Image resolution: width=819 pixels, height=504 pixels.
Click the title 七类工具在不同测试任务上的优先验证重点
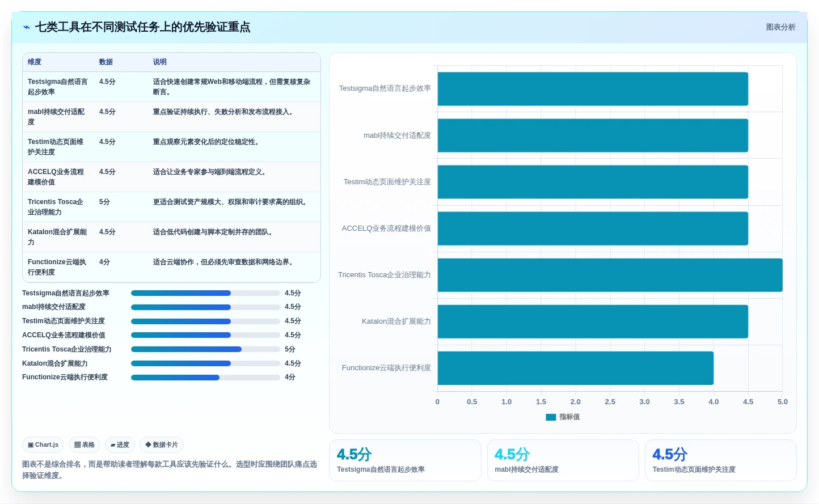(142, 27)
